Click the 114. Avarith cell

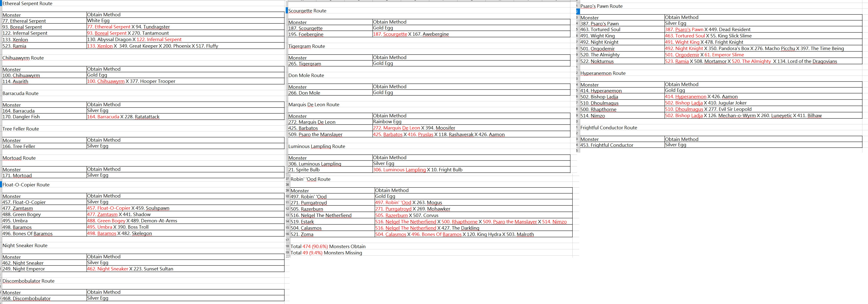pyautogui.click(x=16, y=81)
